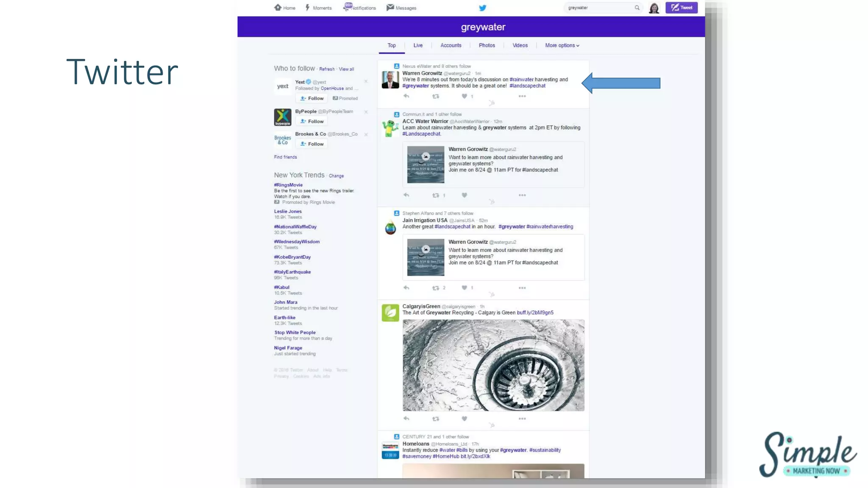Like Jain Irrigation USA tweet
This screenshot has height=488, width=868.
[464, 288]
